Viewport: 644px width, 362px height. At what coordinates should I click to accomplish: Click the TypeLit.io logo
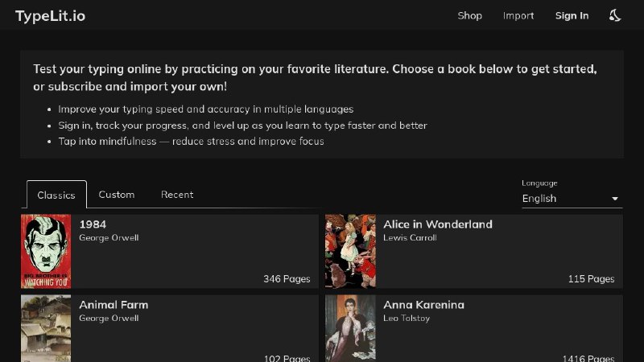click(x=50, y=15)
